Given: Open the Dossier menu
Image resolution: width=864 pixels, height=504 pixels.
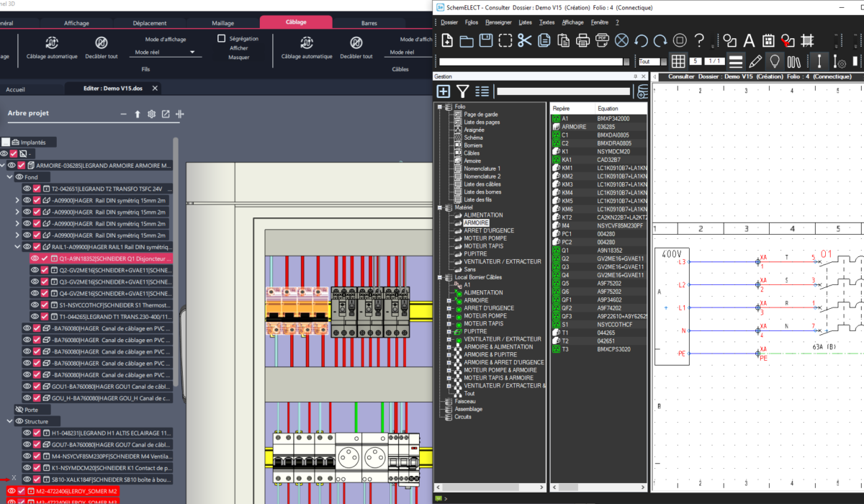Looking at the screenshot, I should (x=449, y=22).
